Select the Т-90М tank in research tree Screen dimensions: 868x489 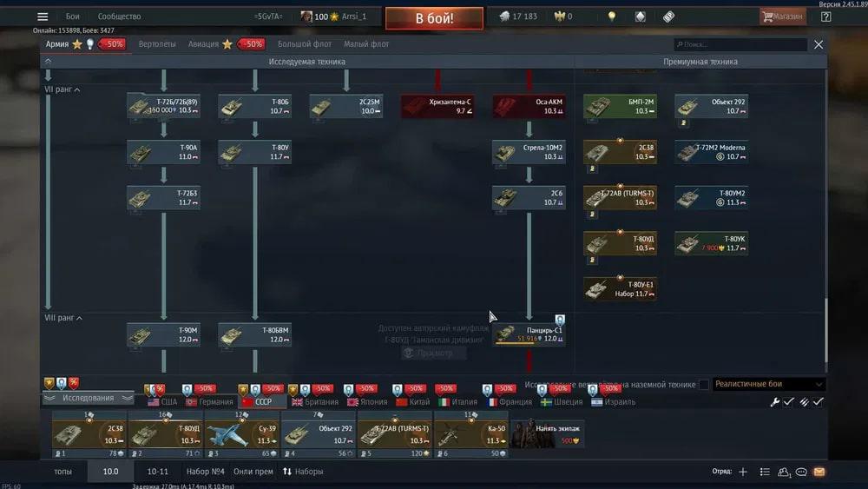tap(163, 334)
